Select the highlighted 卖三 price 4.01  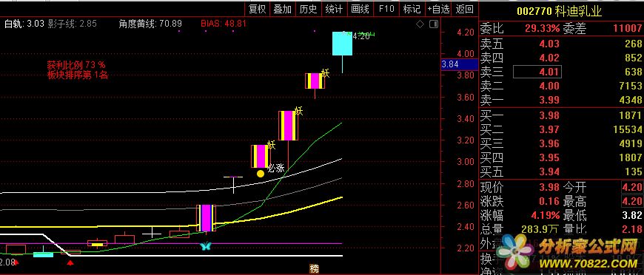(537, 72)
